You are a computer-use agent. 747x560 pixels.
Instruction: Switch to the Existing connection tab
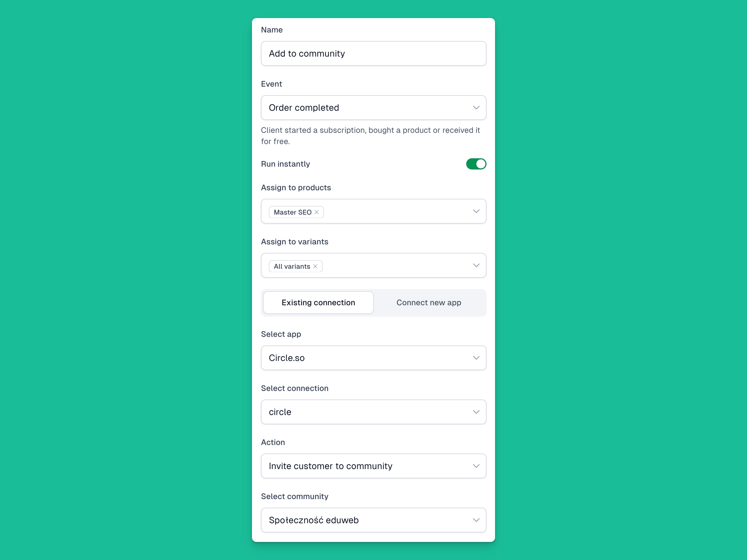click(318, 303)
